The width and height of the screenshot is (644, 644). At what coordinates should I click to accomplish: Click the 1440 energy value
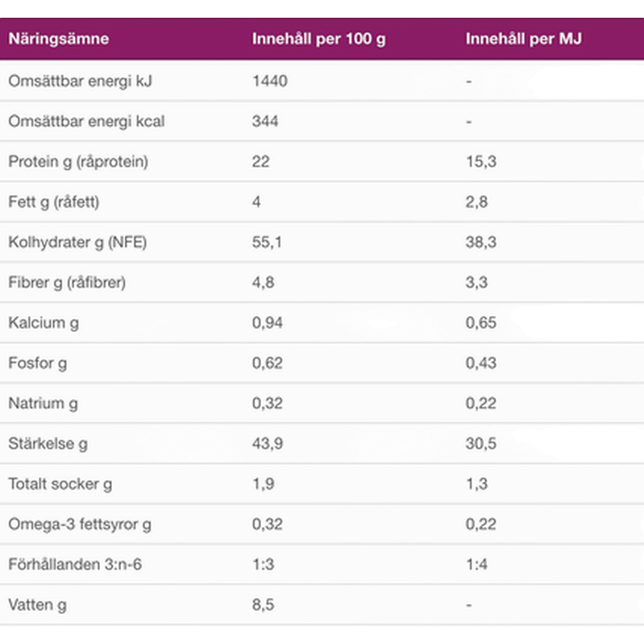pyautogui.click(x=269, y=81)
